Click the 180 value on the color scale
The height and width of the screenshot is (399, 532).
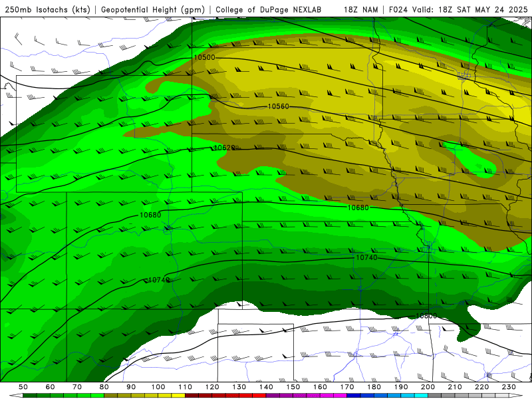pyautogui.click(x=374, y=387)
